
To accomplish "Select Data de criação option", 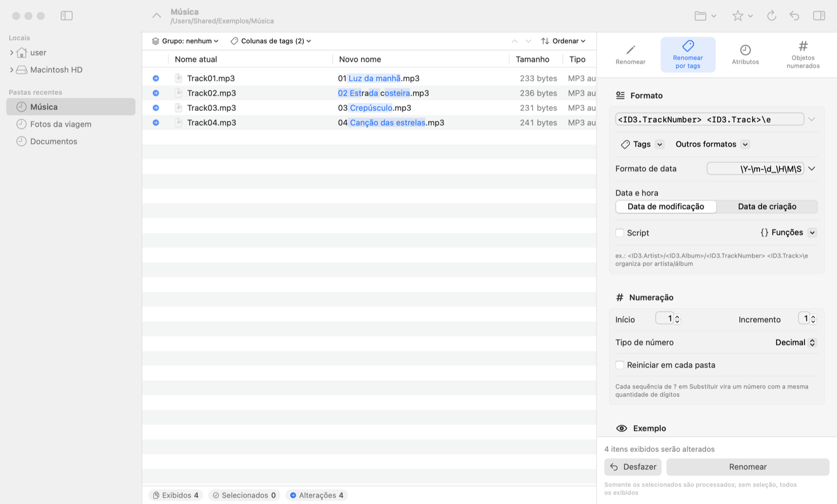I will [767, 207].
